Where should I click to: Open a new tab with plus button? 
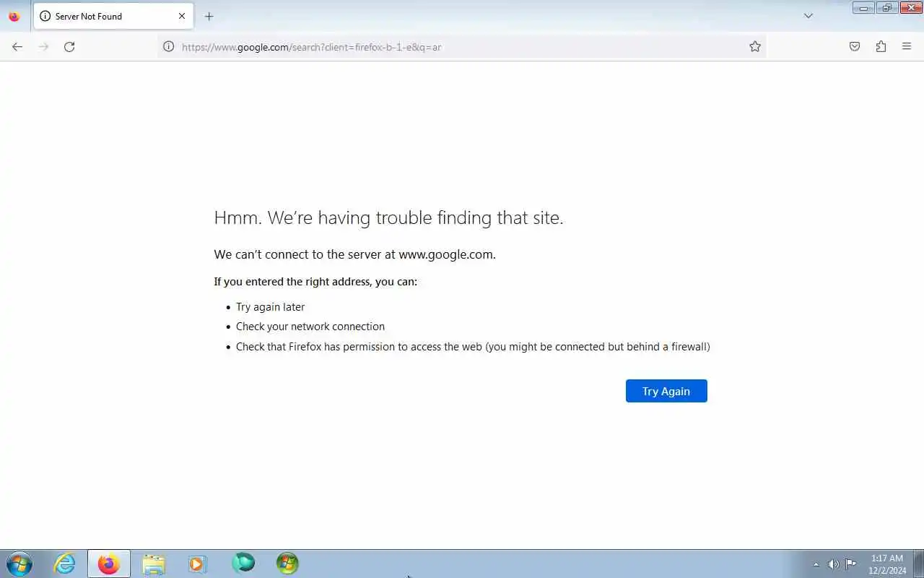(x=209, y=16)
